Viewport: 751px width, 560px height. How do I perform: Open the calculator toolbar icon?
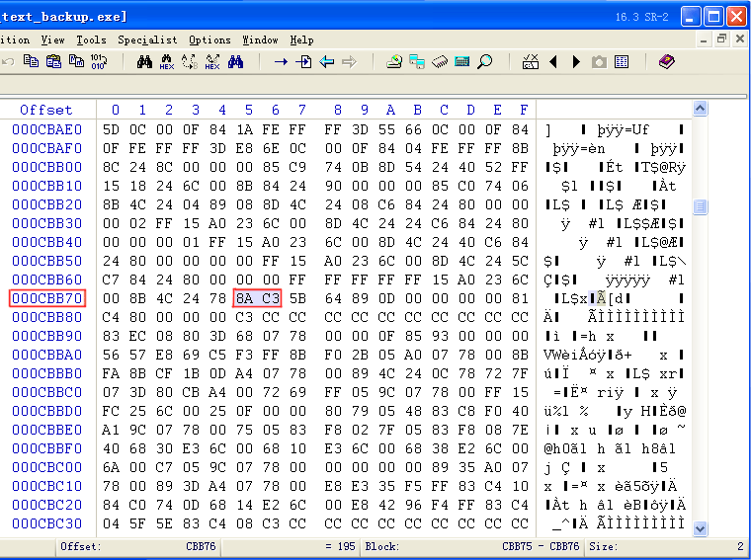tap(461, 61)
